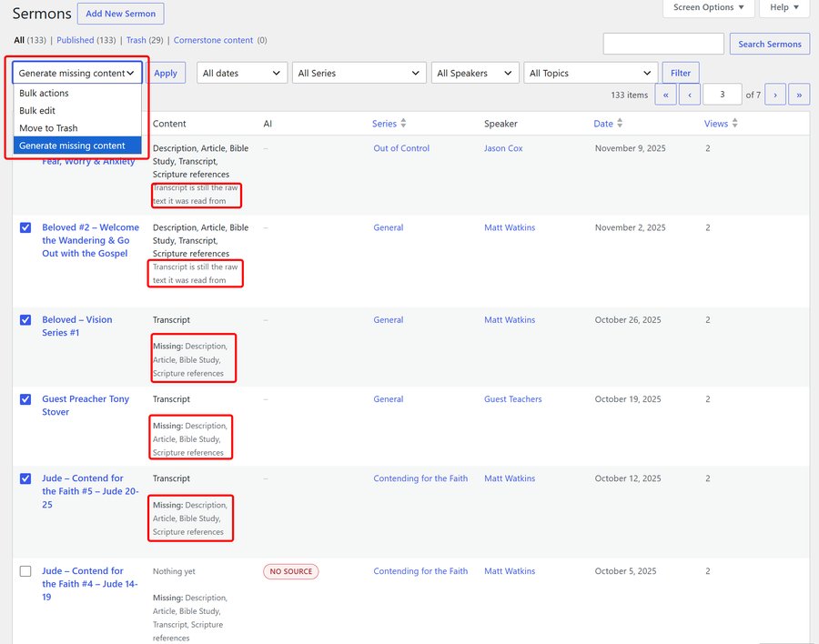Viewport: 819px width, 644px height.
Task: Click the Series column header
Action: [384, 124]
